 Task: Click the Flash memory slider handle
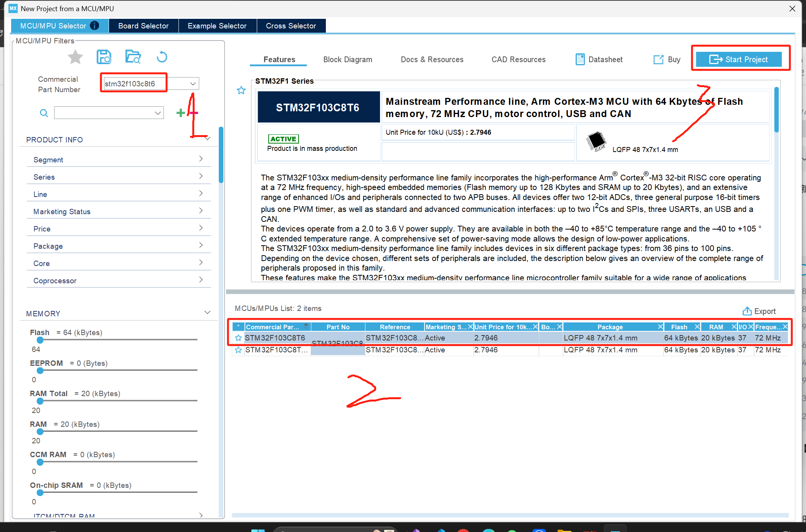(x=40, y=340)
